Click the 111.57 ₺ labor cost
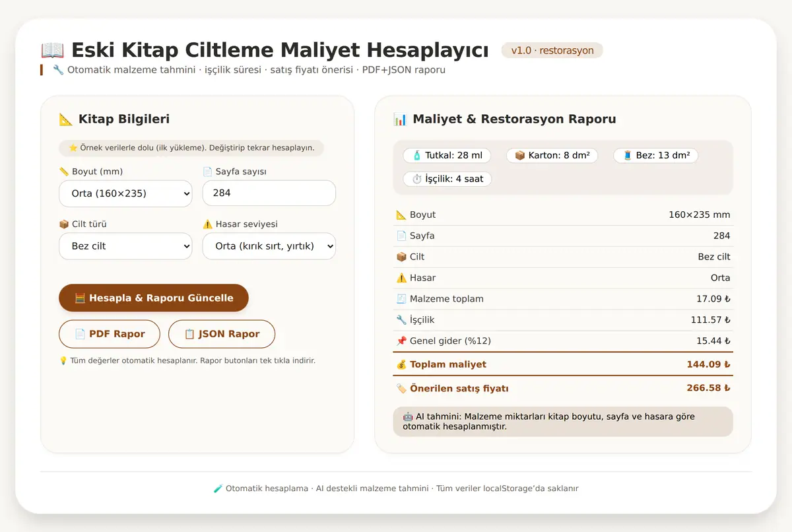The height and width of the screenshot is (532, 792). coord(711,321)
